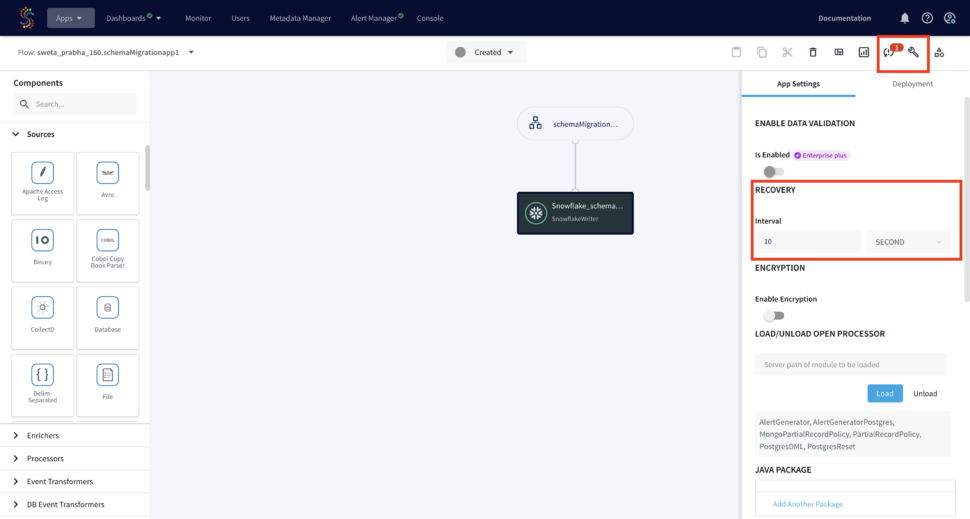Click the exceptions alert icon with badge
Viewport: 970px width, 519px height.
click(x=889, y=52)
